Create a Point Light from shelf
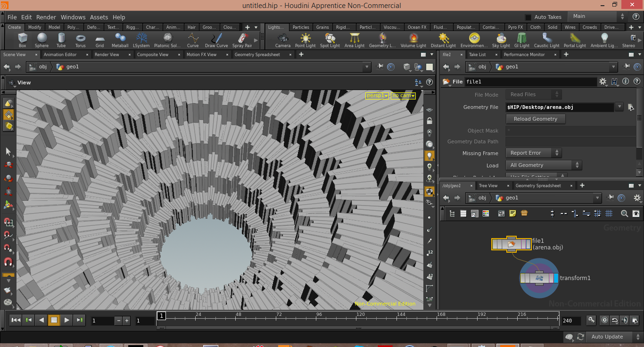The image size is (644, 347). tap(305, 40)
